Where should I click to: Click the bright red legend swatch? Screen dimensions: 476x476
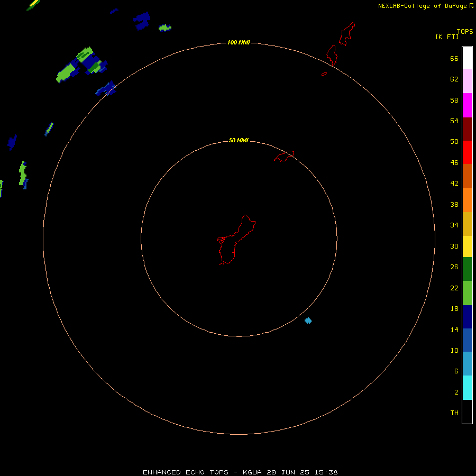467,152
